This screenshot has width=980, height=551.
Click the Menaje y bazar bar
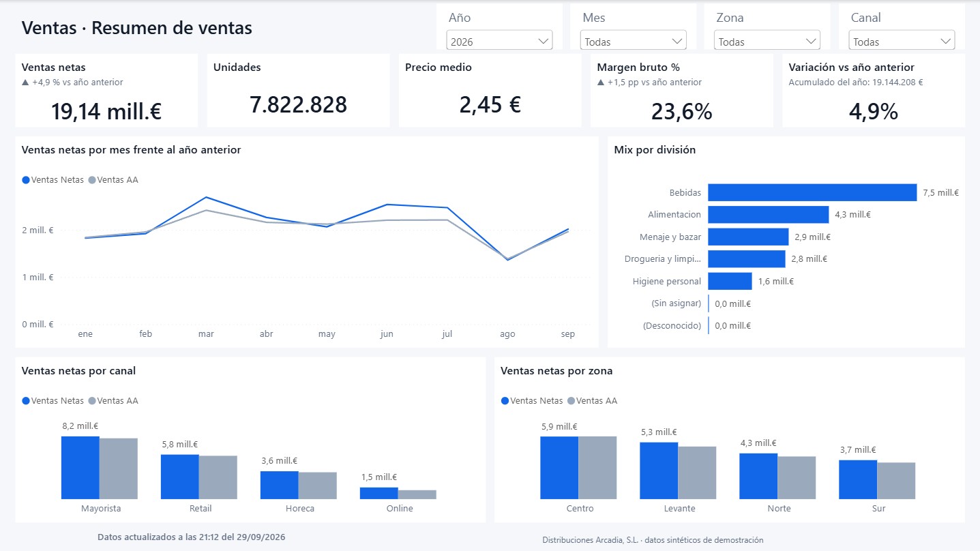748,237
